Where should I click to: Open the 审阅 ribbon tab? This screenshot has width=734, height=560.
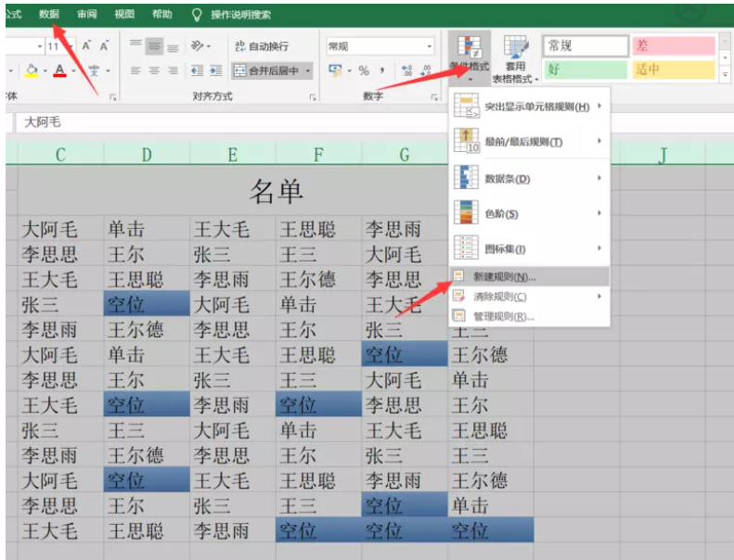pos(87,15)
